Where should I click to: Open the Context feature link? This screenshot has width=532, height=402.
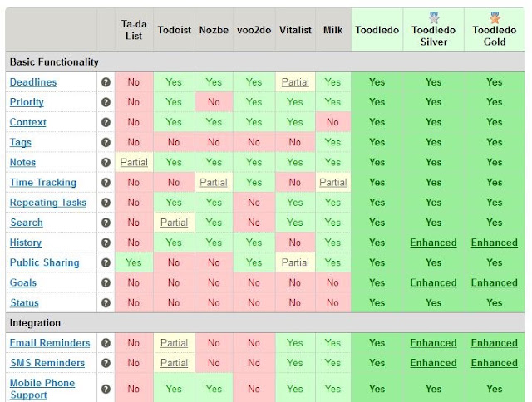27,122
